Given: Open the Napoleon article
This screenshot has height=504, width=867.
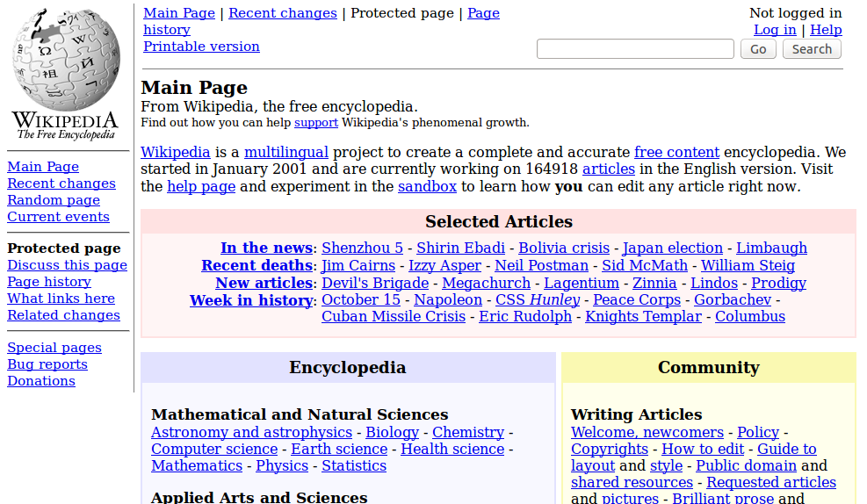Looking at the screenshot, I should pos(448,300).
